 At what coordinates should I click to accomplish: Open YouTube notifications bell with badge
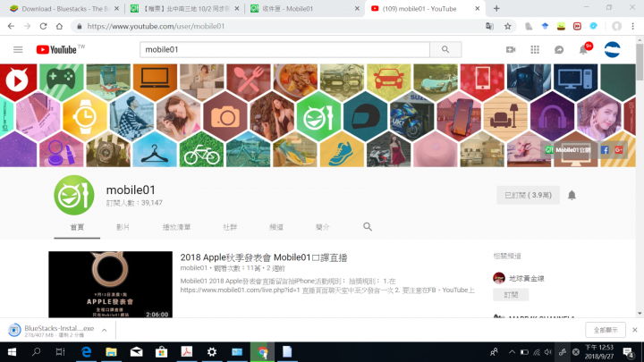[x=583, y=50]
